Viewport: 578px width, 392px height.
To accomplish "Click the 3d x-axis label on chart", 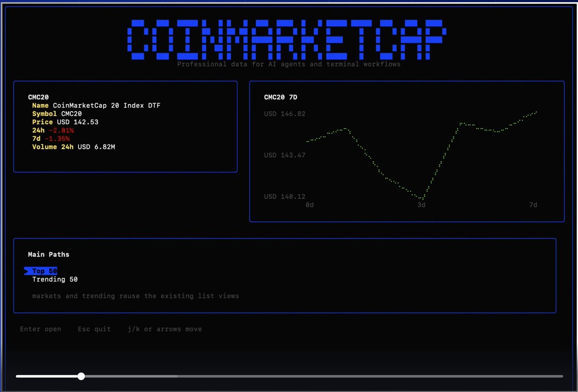I will (x=421, y=205).
